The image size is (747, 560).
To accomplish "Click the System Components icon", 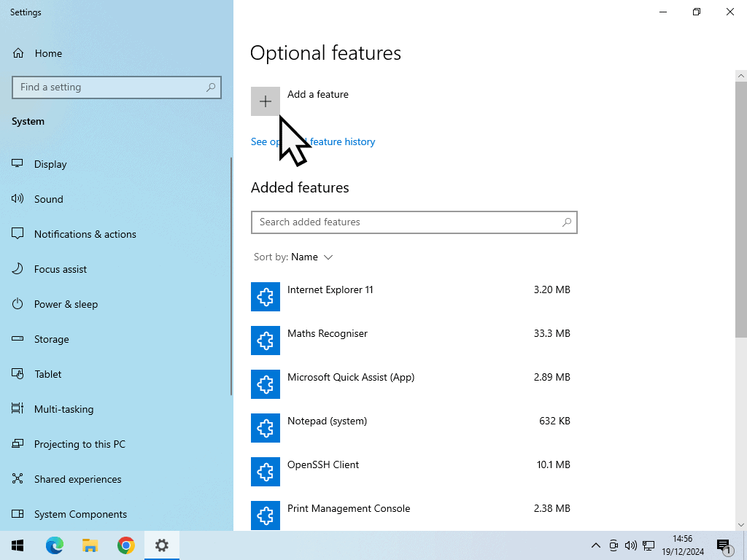I will [x=18, y=514].
